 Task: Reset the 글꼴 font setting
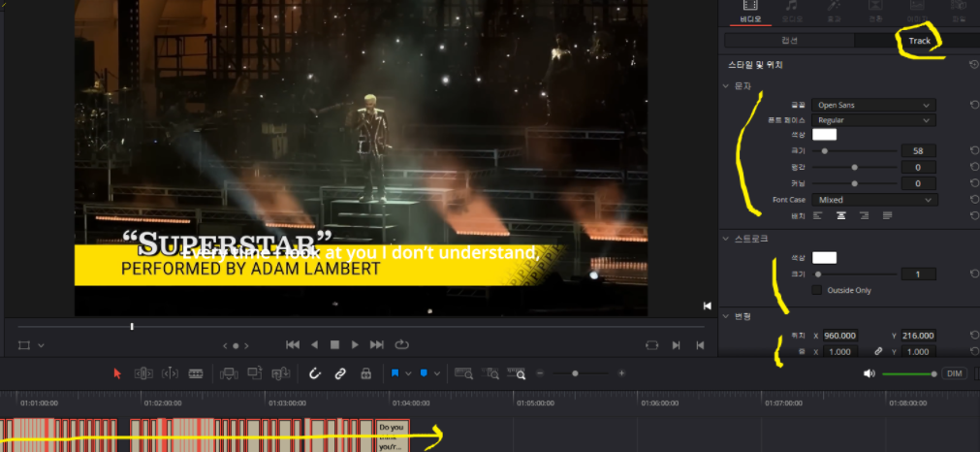(x=974, y=105)
